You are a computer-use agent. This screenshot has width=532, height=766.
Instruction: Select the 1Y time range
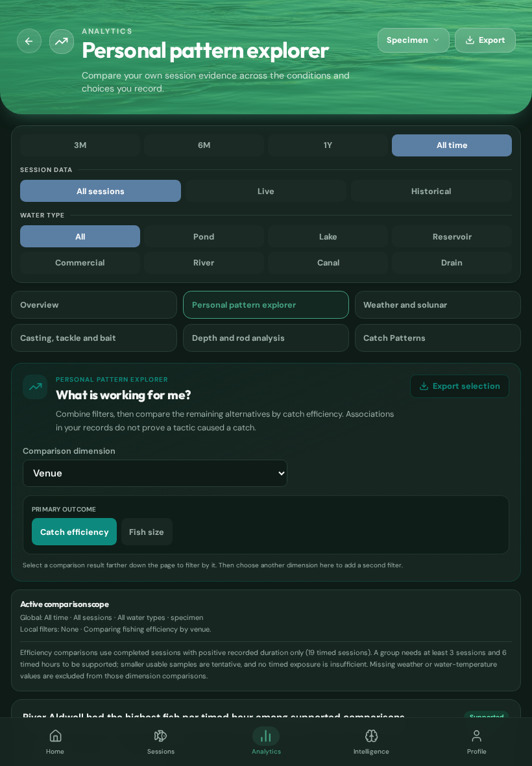(x=328, y=145)
